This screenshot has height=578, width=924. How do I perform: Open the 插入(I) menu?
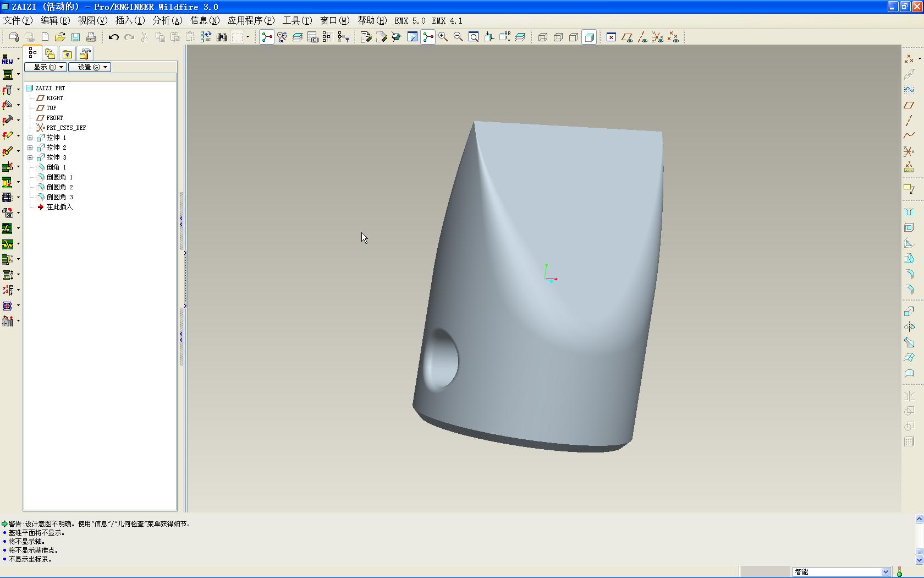(x=130, y=20)
